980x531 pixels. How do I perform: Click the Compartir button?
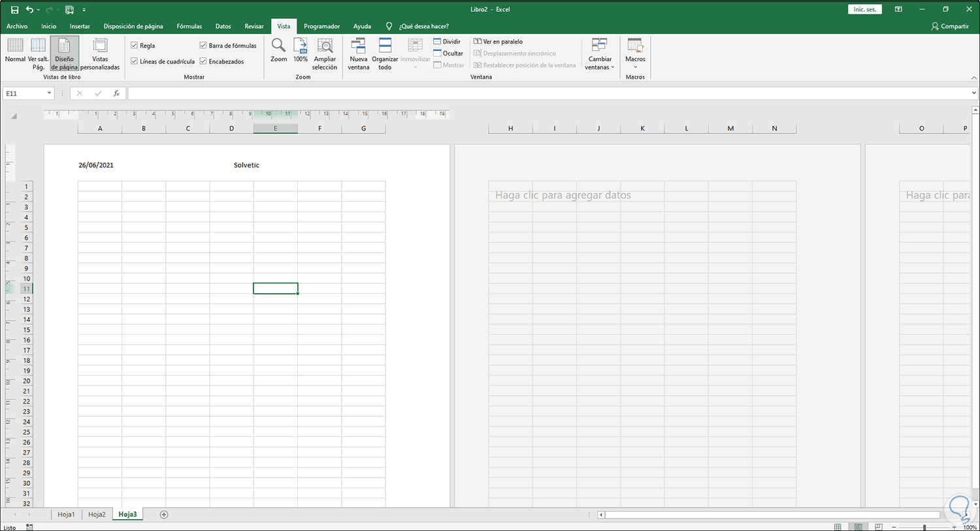pyautogui.click(x=950, y=26)
